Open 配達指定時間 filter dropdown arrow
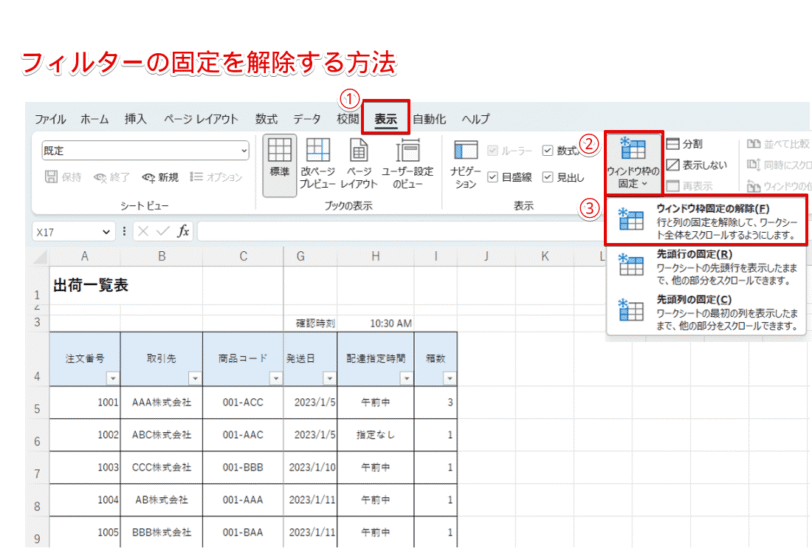This screenshot has height=554, width=812. point(406,378)
